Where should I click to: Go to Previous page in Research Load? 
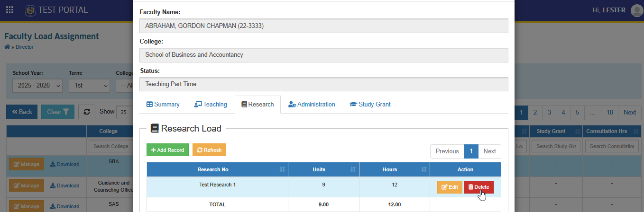click(447, 151)
